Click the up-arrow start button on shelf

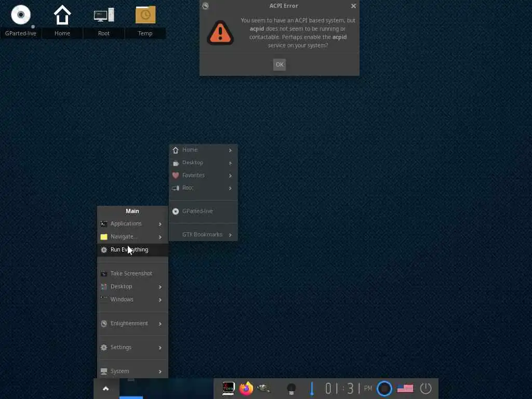click(x=106, y=389)
